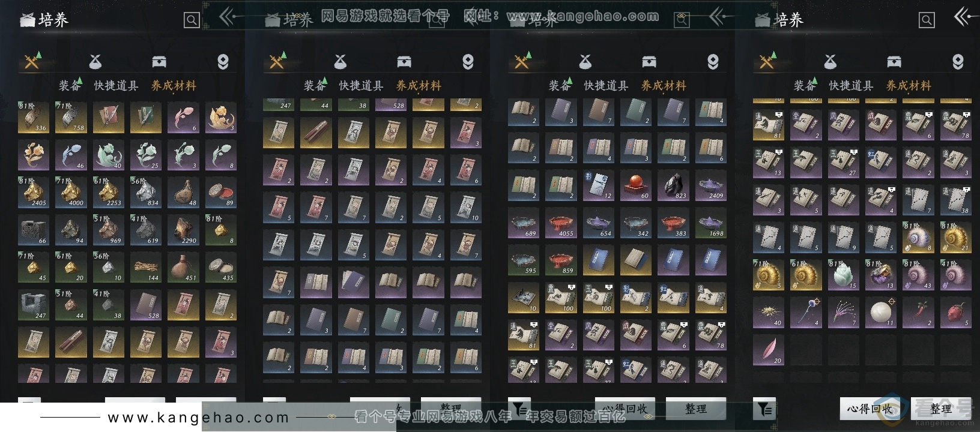Viewport: 980px width, 432px height.
Task: Select the brown ore with count 2290
Action: pos(183,230)
